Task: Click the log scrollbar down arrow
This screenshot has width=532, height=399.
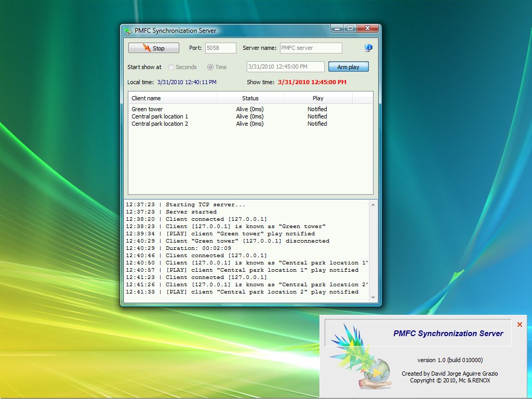Action: point(373,298)
